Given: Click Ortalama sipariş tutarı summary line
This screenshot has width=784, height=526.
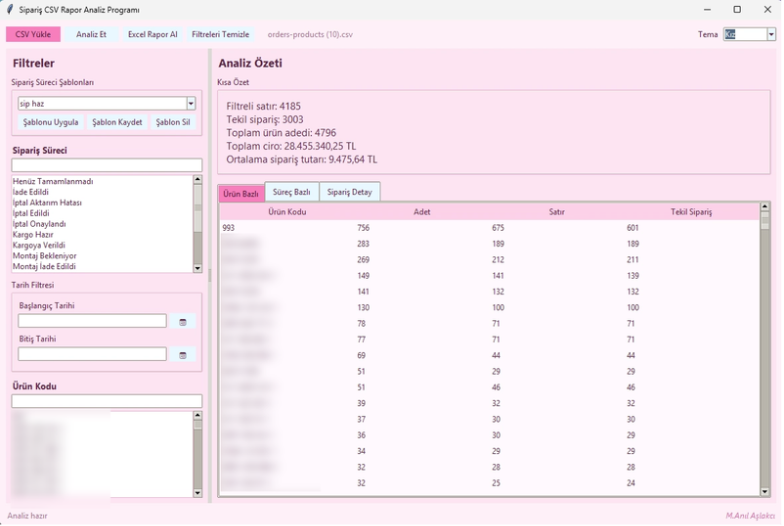Looking at the screenshot, I should point(302,160).
